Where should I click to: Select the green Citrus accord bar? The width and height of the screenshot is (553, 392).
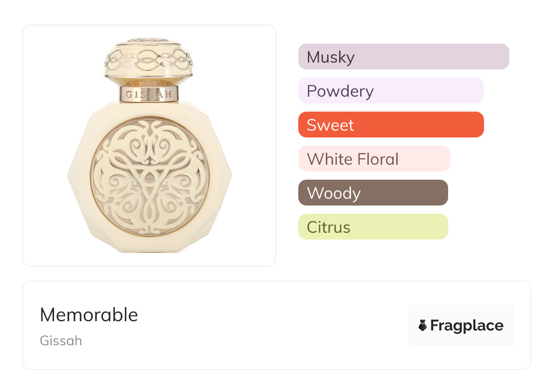click(373, 227)
